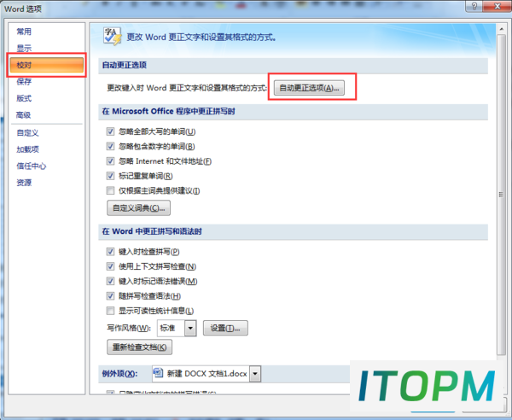512x420 pixels.
Task: Open the 版式 options category
Action: tap(24, 98)
